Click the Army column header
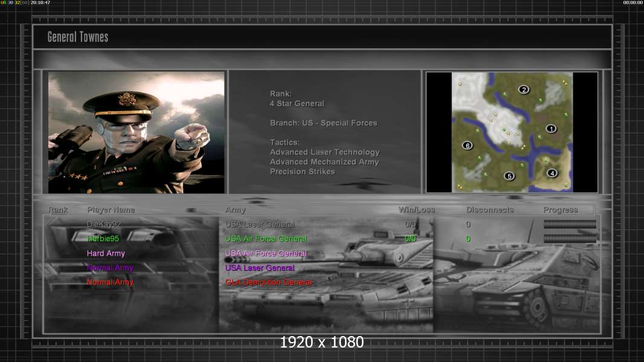The width and height of the screenshot is (644, 362). (x=236, y=210)
